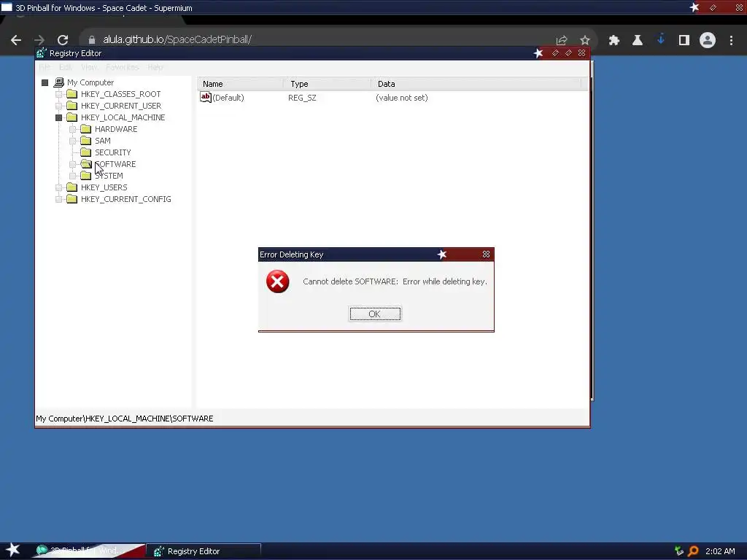Collapse the My Computer tree node
747x560 pixels.
(x=44, y=83)
